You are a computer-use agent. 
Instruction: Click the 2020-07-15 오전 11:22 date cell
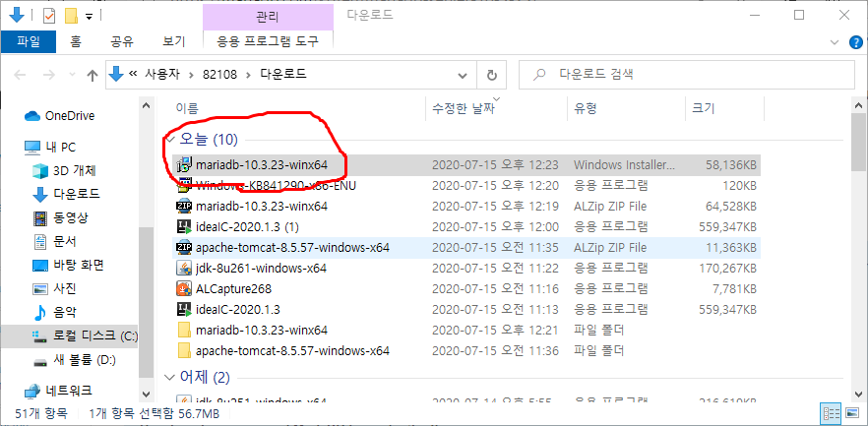[495, 269]
